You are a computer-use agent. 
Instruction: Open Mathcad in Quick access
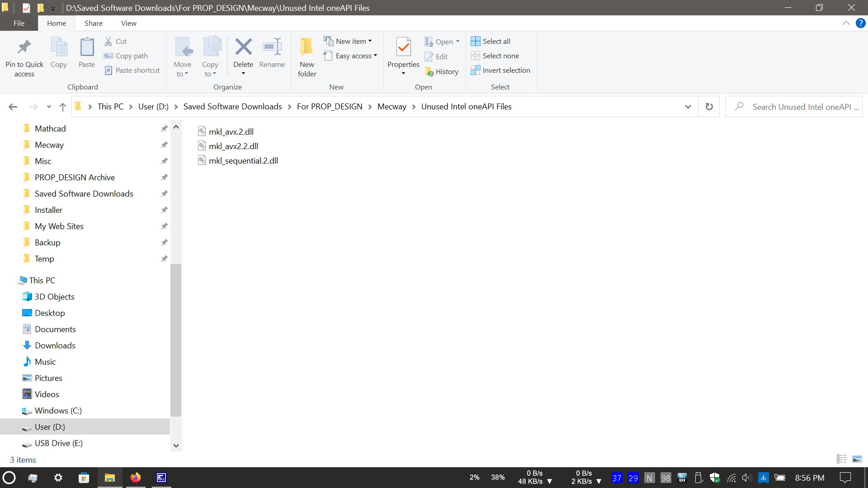click(50, 128)
